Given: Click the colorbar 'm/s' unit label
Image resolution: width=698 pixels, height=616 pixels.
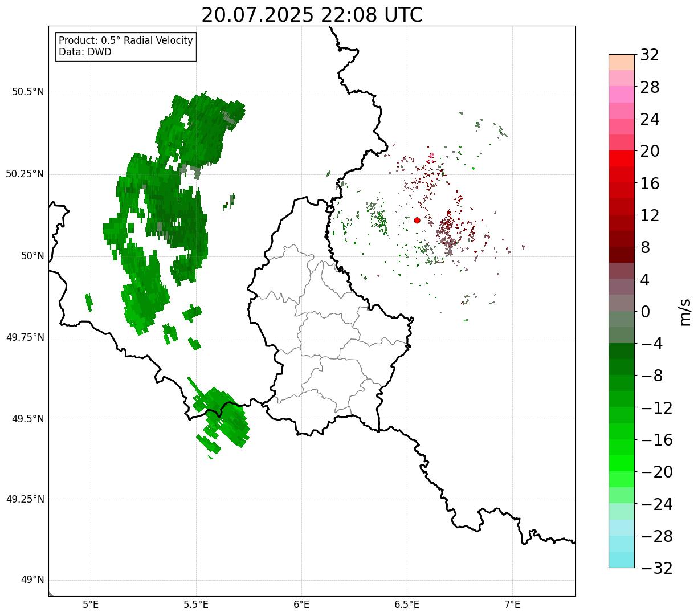Looking at the screenshot, I should pos(685,312).
